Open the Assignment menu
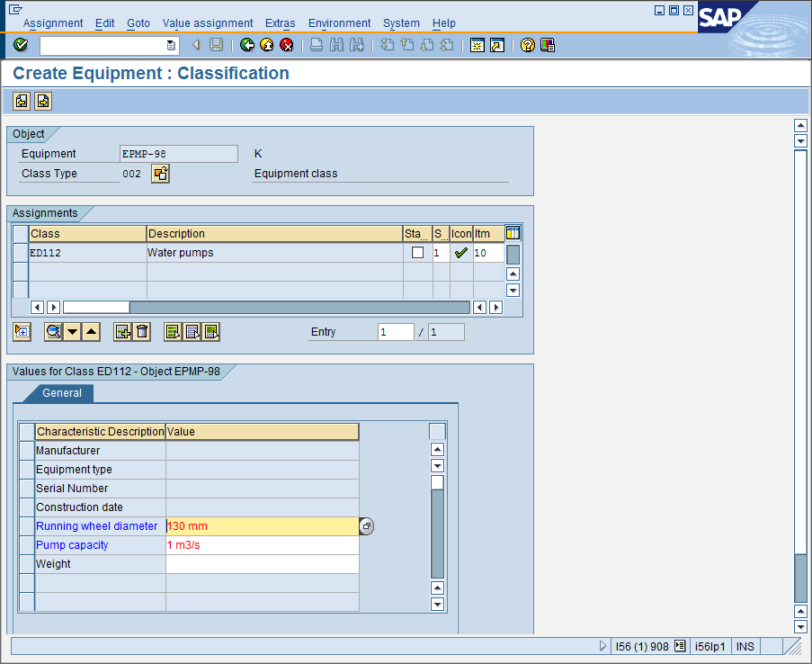Viewport: 812px width, 664px height. pyautogui.click(x=53, y=23)
